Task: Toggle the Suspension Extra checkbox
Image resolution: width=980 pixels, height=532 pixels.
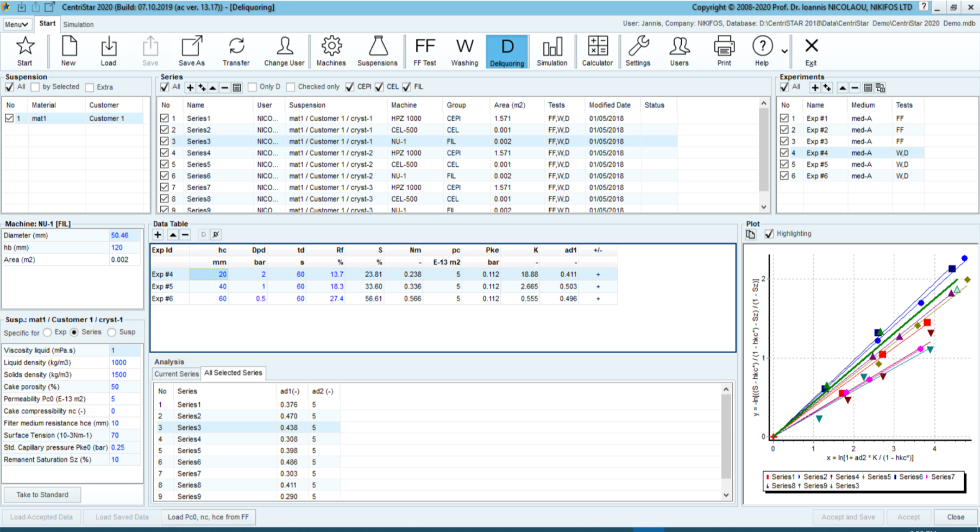Action: tap(90, 87)
